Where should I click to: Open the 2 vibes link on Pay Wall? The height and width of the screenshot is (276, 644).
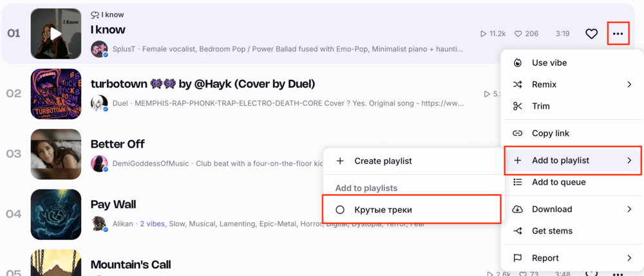point(153,224)
